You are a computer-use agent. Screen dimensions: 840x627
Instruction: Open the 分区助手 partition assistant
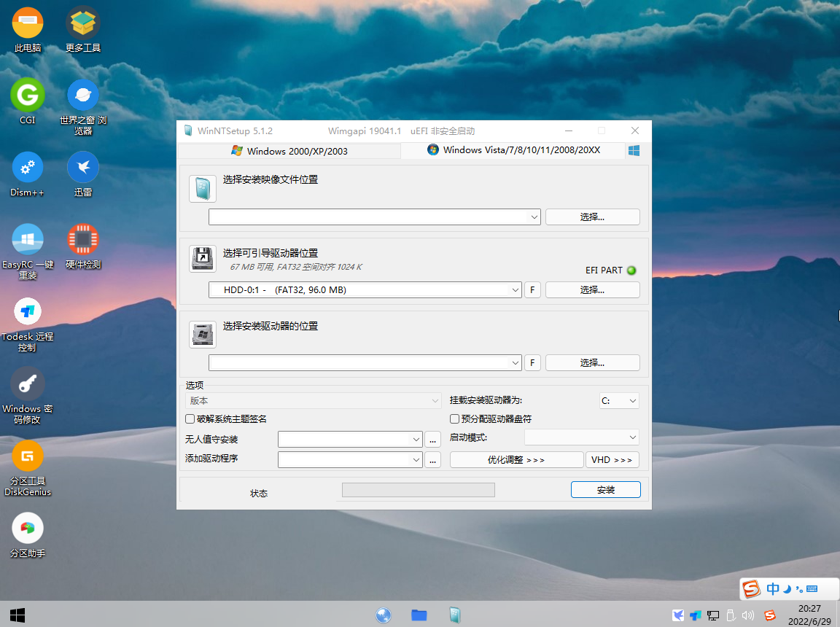coord(27,527)
